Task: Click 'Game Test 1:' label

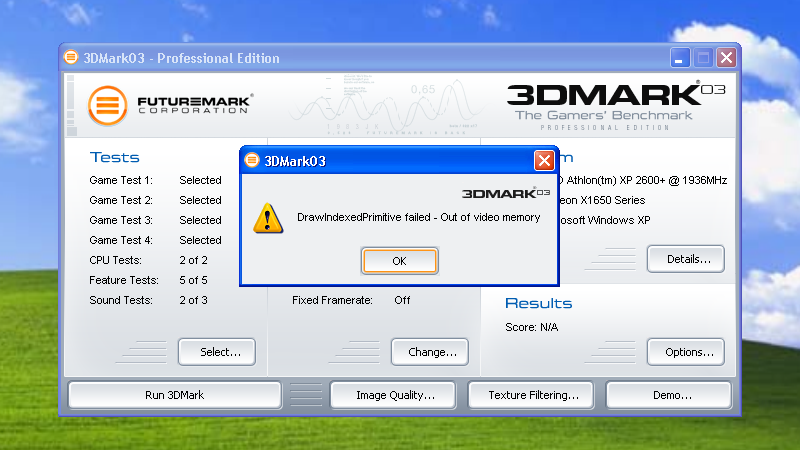Action: coord(121,180)
